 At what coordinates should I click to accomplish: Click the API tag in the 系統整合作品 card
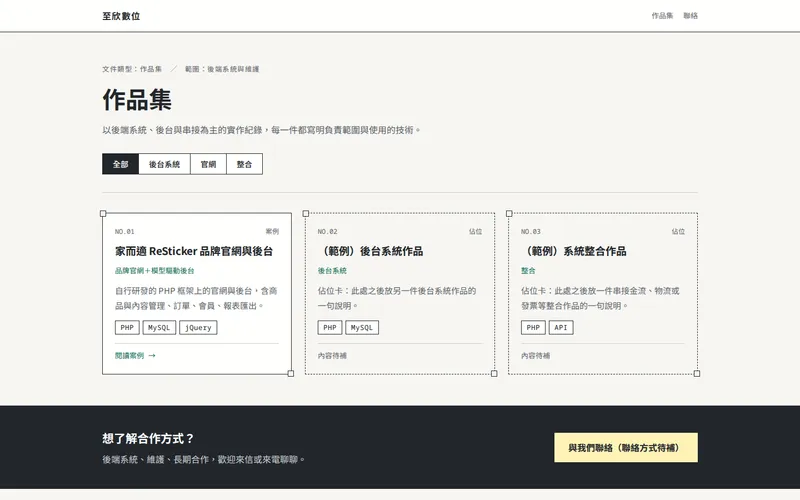click(561, 328)
